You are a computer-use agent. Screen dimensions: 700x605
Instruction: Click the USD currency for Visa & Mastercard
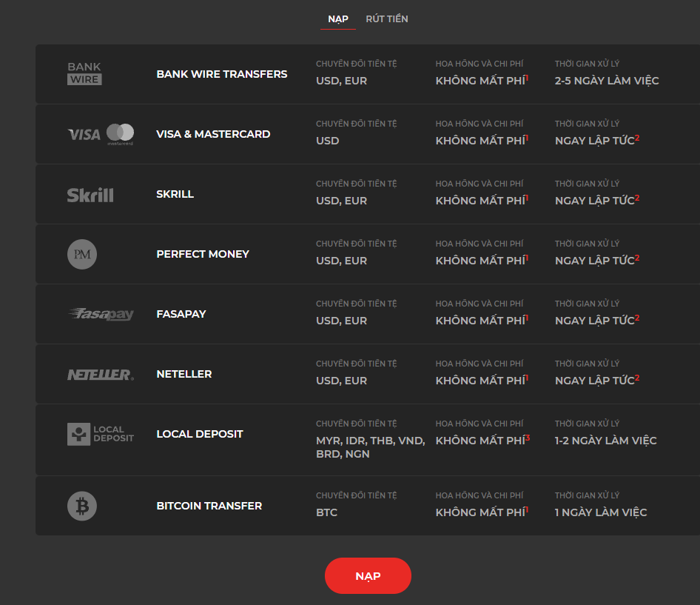[x=328, y=141]
